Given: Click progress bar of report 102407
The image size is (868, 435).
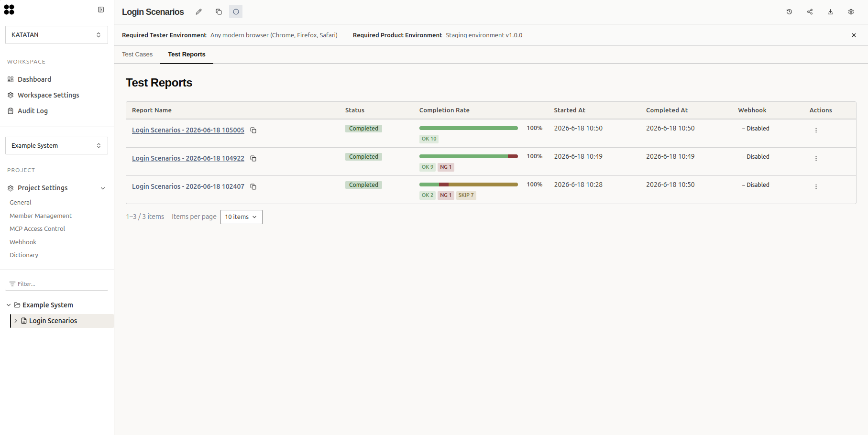Looking at the screenshot, I should [469, 185].
